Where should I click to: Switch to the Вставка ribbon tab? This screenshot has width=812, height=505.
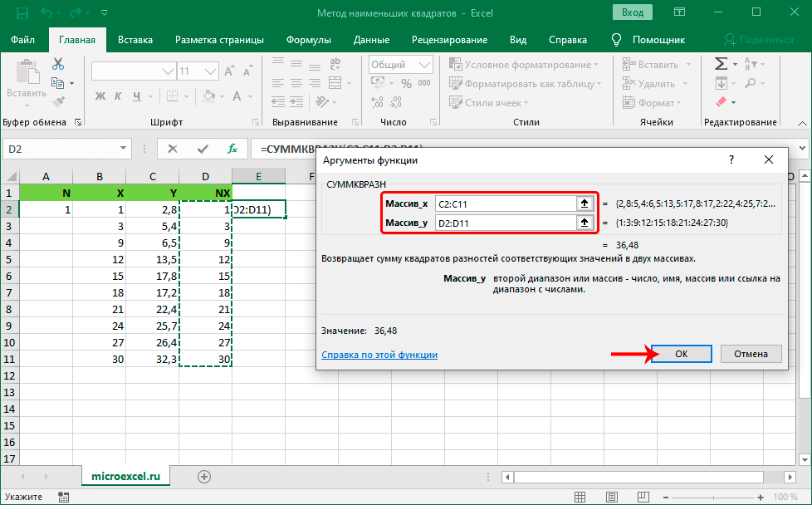click(x=135, y=40)
